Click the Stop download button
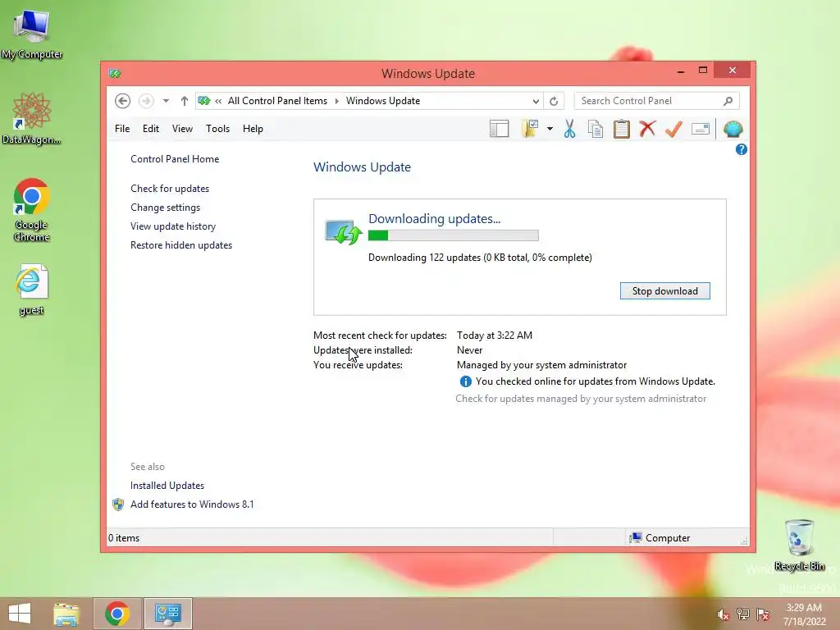Viewport: 840px width, 630px height. [x=664, y=291]
